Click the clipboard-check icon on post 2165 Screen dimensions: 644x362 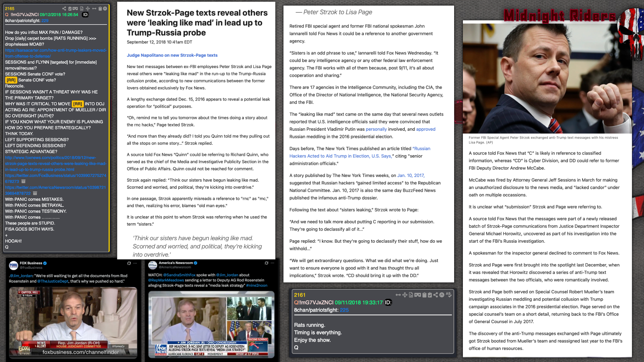point(70,8)
